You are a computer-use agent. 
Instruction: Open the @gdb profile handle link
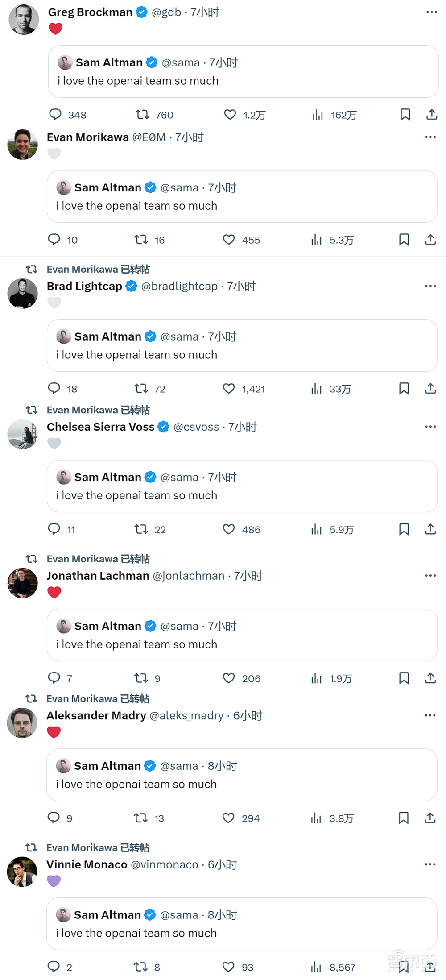[166, 12]
